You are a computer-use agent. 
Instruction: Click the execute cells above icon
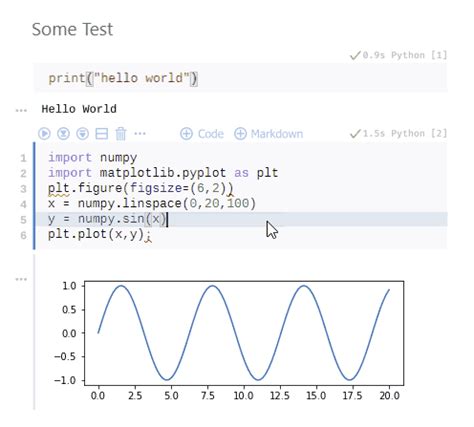[63, 134]
